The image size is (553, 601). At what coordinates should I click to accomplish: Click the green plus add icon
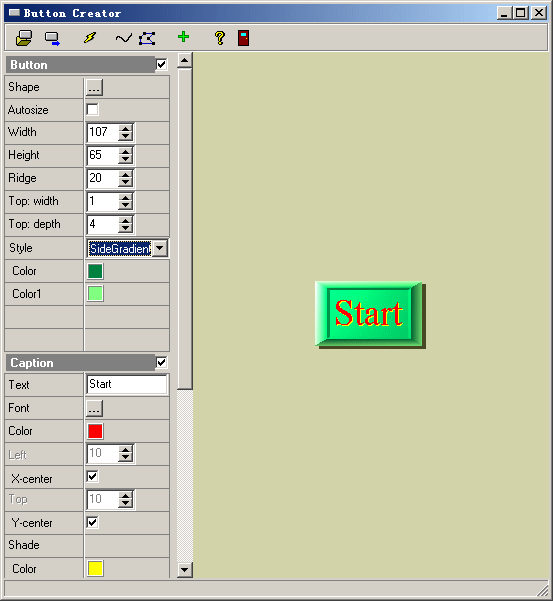tap(184, 37)
